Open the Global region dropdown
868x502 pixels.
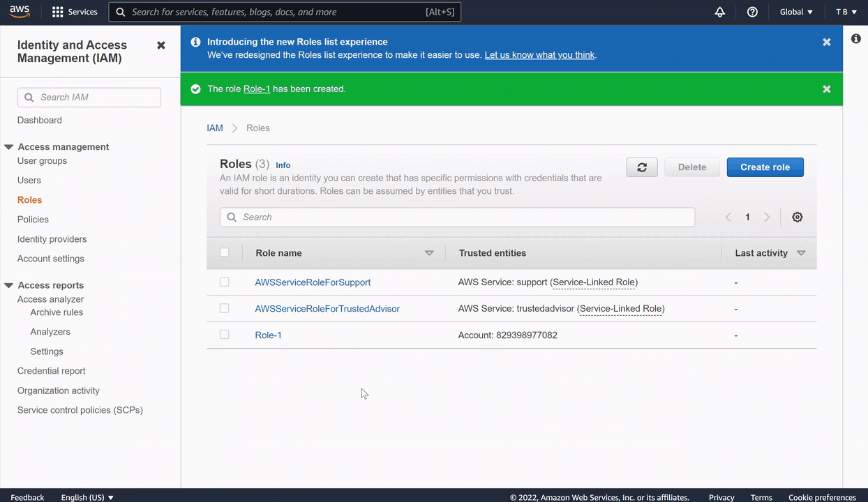tap(796, 12)
